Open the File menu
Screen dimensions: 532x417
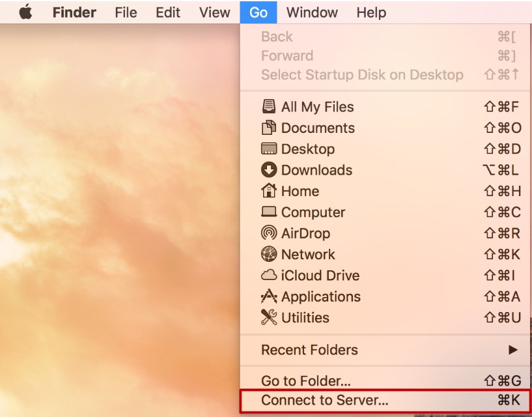pos(126,12)
